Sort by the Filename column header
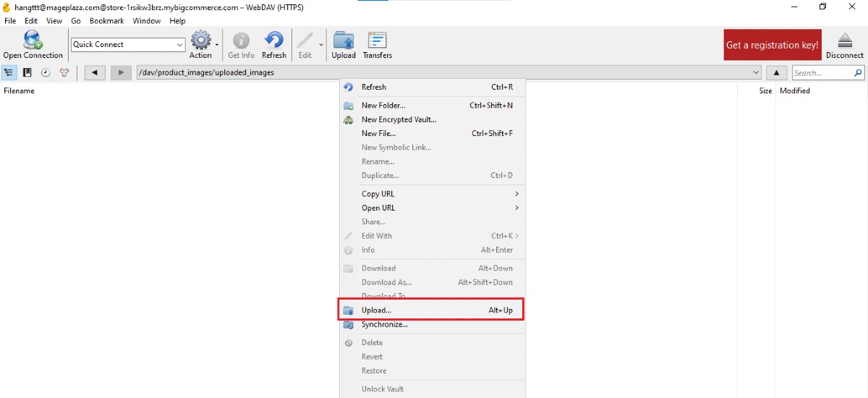 (20, 91)
